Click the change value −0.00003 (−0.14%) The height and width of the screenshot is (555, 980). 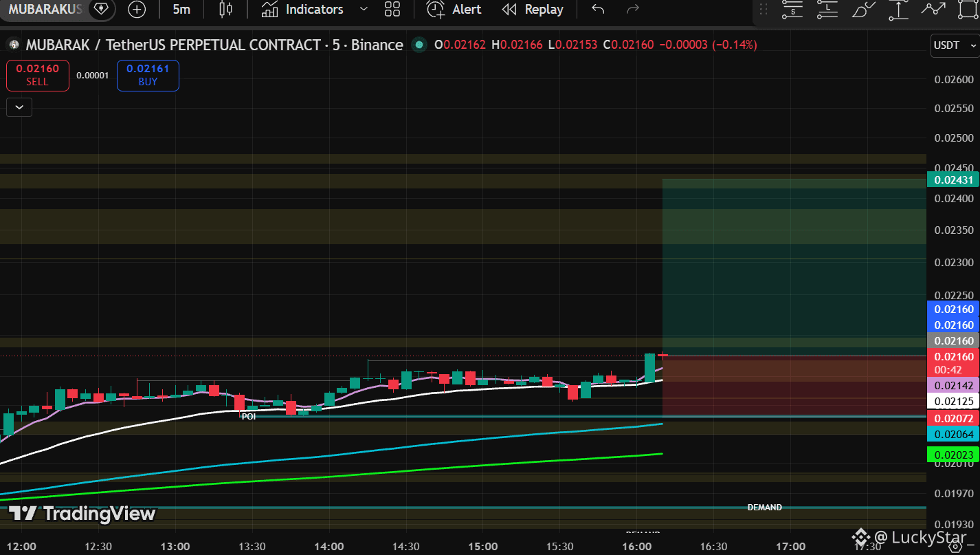(x=708, y=45)
